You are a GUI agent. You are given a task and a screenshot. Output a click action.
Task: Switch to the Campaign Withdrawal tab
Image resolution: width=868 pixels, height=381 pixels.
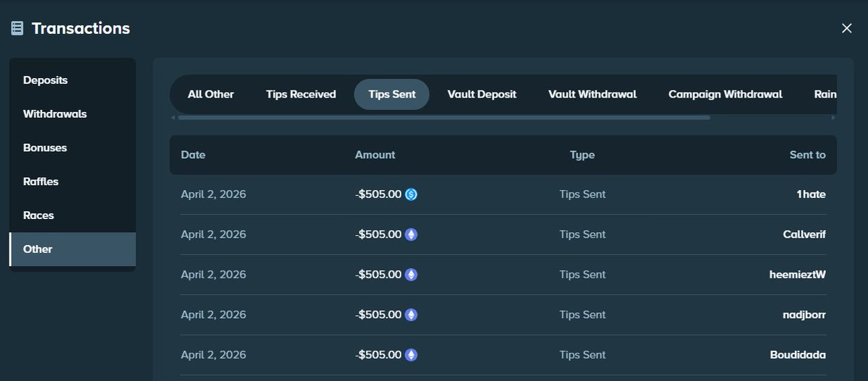726,94
